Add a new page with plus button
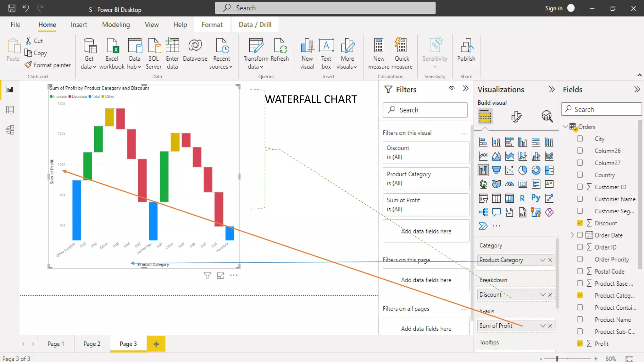Screen dimensions: 644x362 tap(156, 344)
